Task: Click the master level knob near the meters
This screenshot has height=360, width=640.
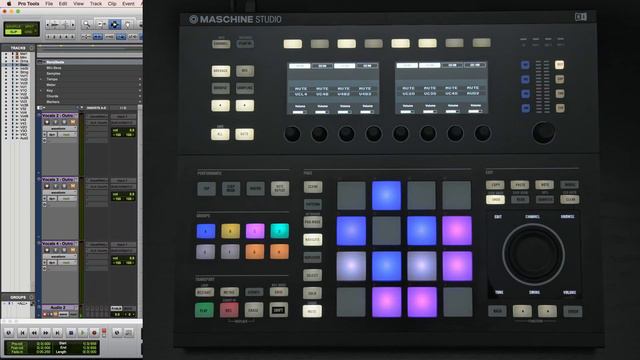Action: tap(544, 132)
